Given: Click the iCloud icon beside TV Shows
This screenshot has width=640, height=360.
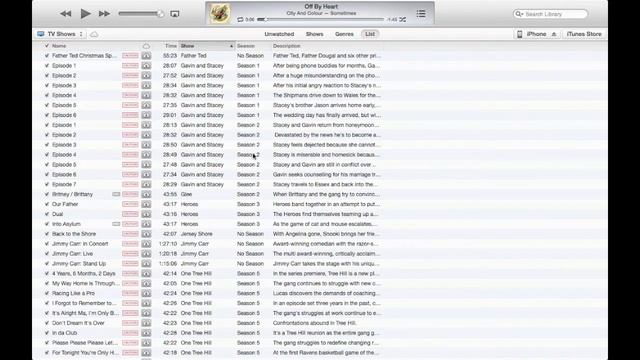Looking at the screenshot, I should point(94,34).
